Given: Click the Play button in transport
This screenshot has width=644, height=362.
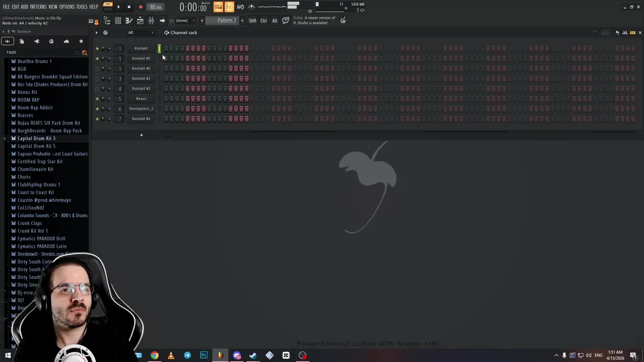Looking at the screenshot, I should tap(118, 7).
